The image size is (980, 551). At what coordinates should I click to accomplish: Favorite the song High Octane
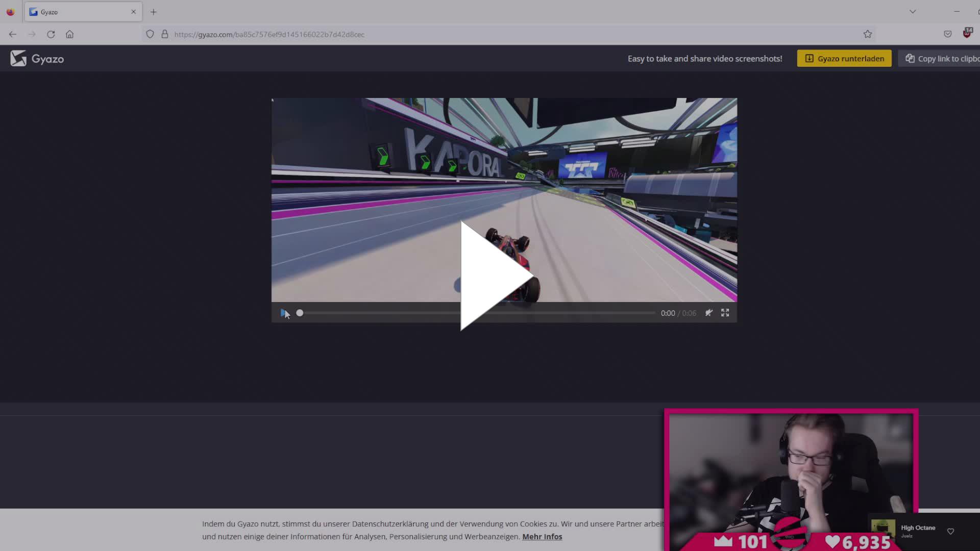(x=950, y=531)
